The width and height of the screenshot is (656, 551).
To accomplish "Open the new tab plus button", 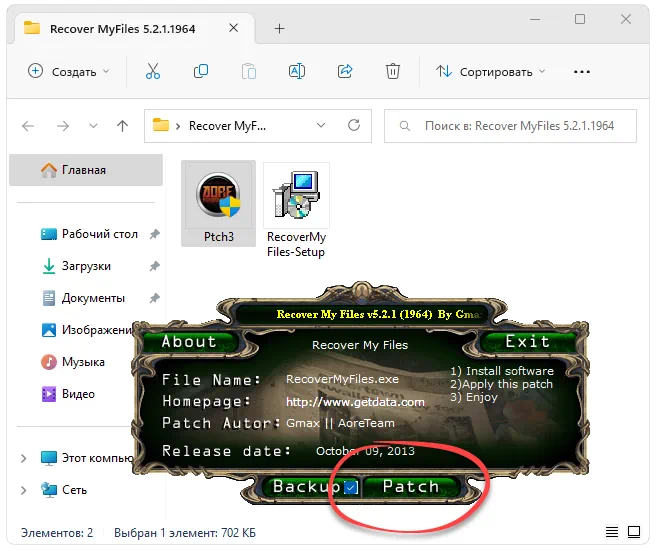I will click(x=279, y=28).
